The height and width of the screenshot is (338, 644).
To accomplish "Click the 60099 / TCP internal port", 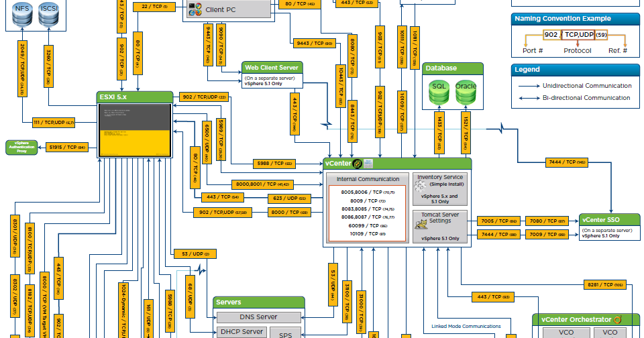I will coord(368,225).
